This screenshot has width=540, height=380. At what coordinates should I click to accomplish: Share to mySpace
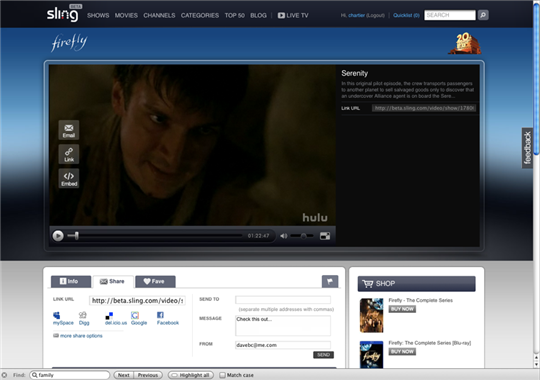click(63, 318)
